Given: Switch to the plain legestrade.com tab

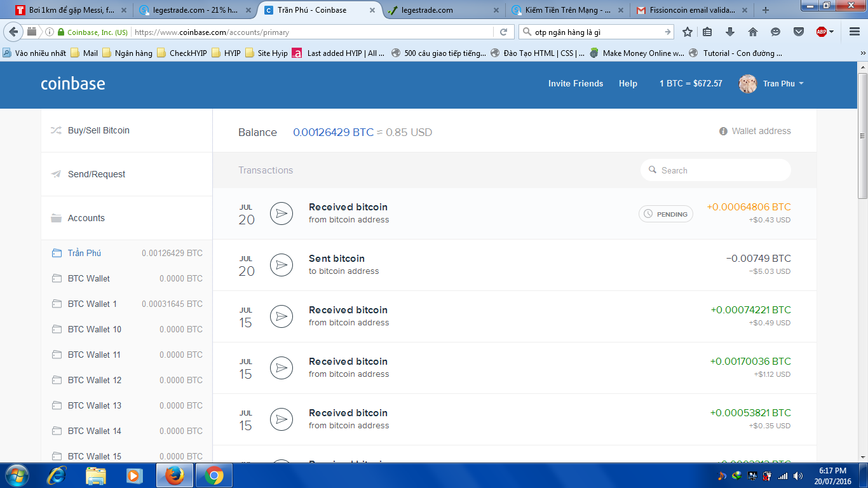Looking at the screenshot, I should 443,10.
